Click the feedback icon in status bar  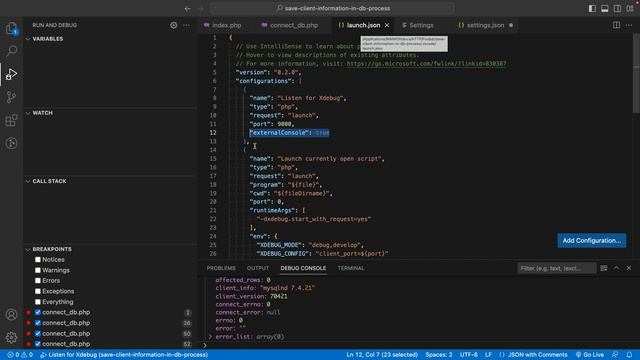[615, 355]
